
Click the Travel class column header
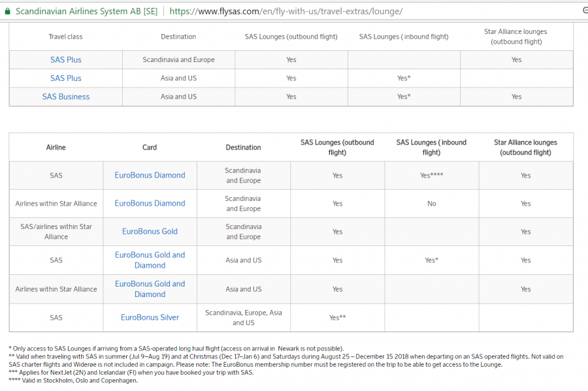click(65, 37)
